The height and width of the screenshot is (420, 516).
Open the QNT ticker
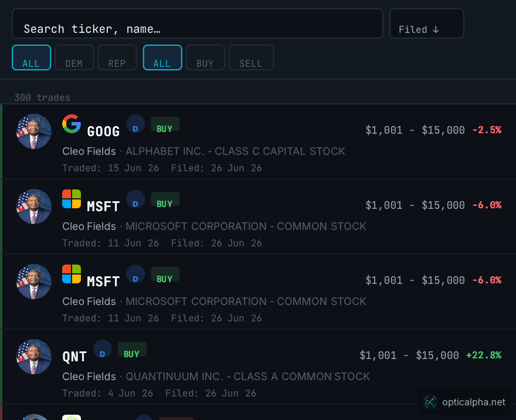[74, 357]
